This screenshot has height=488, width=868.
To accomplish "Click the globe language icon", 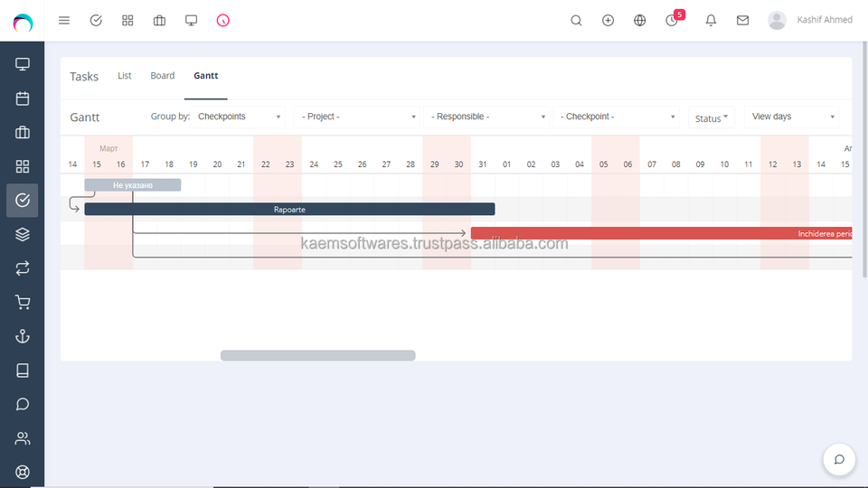I will (640, 21).
